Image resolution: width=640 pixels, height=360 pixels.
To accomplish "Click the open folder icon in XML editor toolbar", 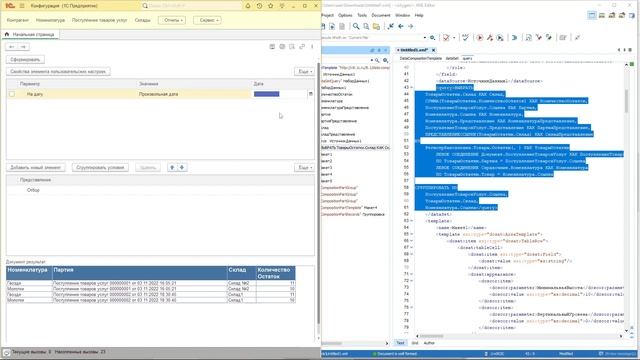I will coord(376,26).
